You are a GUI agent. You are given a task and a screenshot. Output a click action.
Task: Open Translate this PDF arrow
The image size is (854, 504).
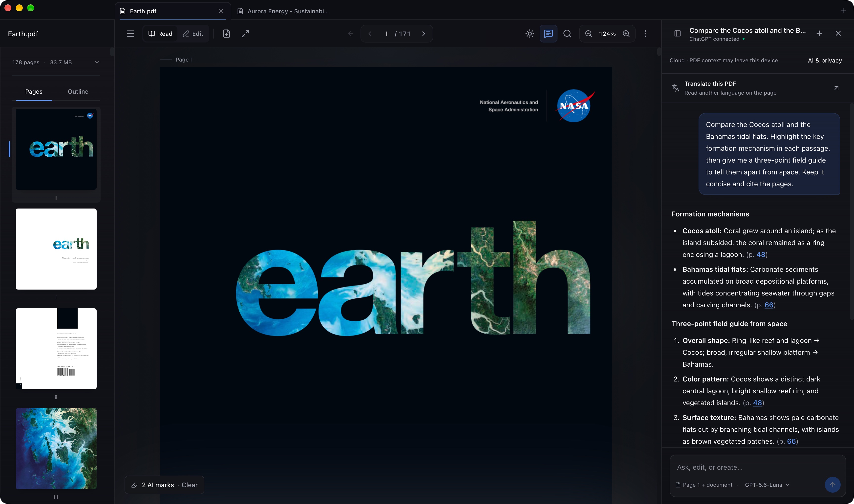pos(836,88)
